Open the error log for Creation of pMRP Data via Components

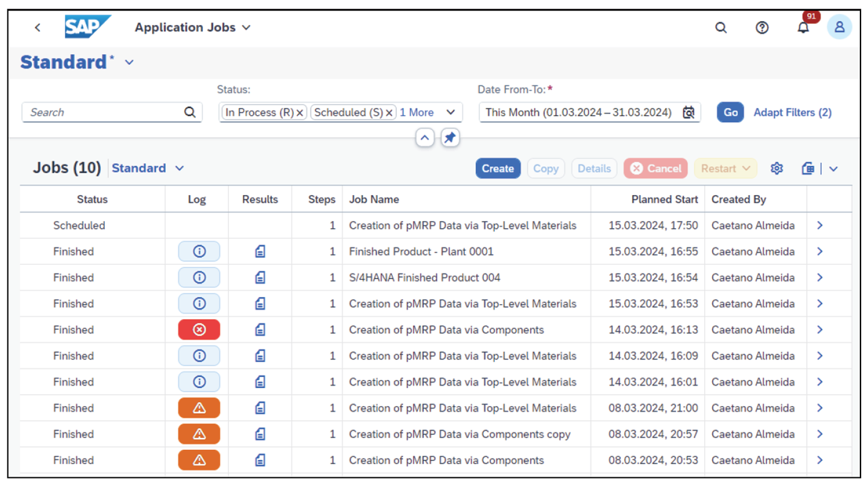[x=199, y=330]
